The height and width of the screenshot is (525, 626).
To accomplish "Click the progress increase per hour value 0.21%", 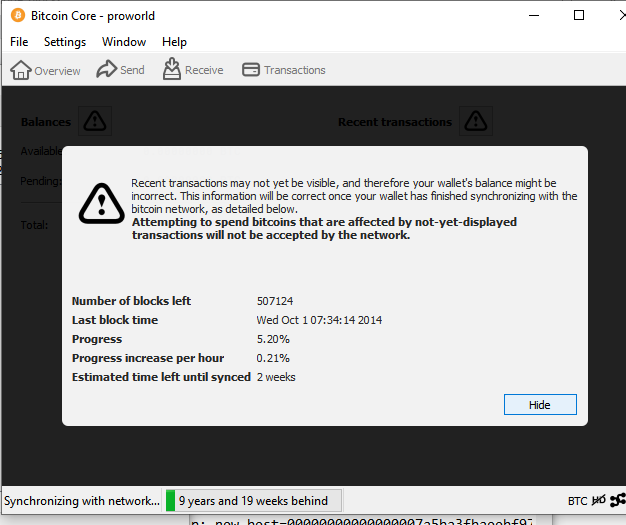I will (x=273, y=358).
